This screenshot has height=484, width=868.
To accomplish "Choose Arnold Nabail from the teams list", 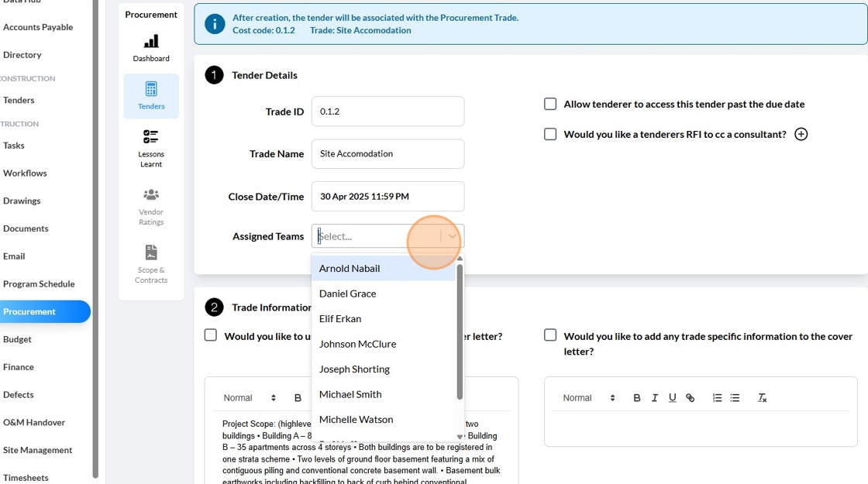I will click(383, 268).
